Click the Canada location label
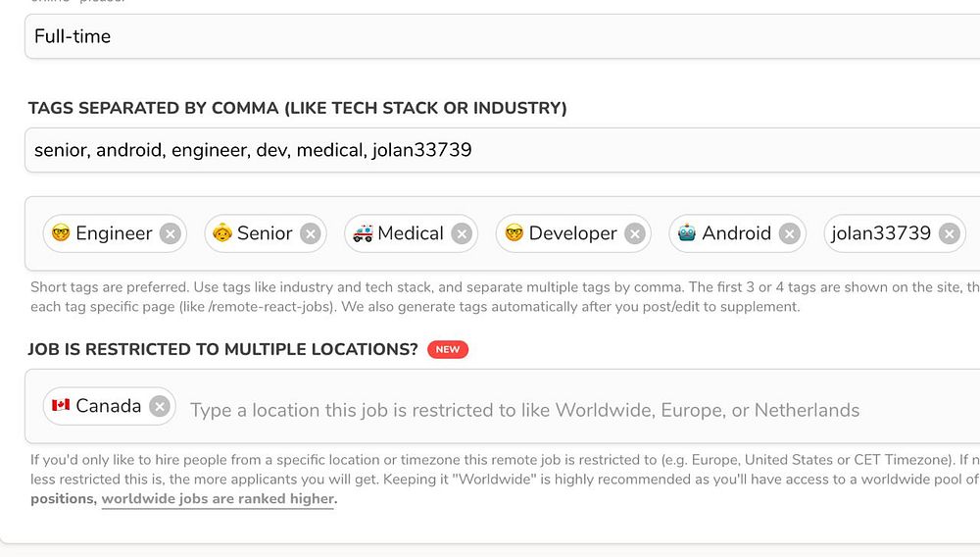 108,406
